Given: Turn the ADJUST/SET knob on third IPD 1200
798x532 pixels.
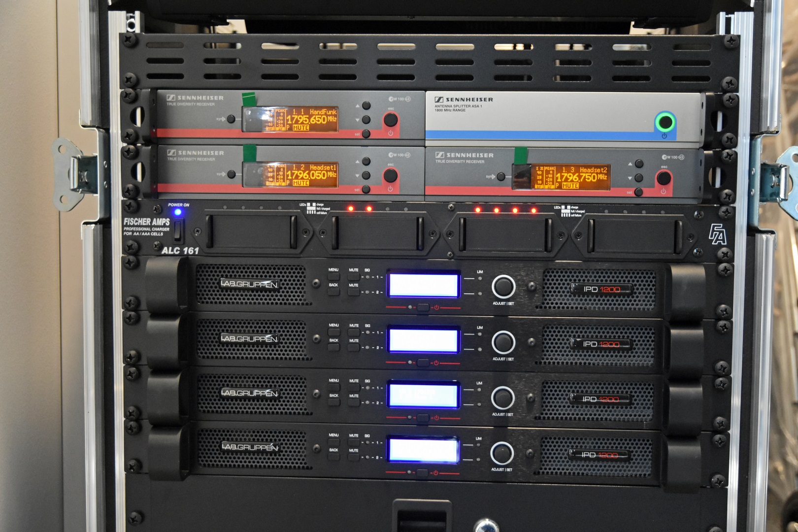Looking at the screenshot, I should point(503,398).
